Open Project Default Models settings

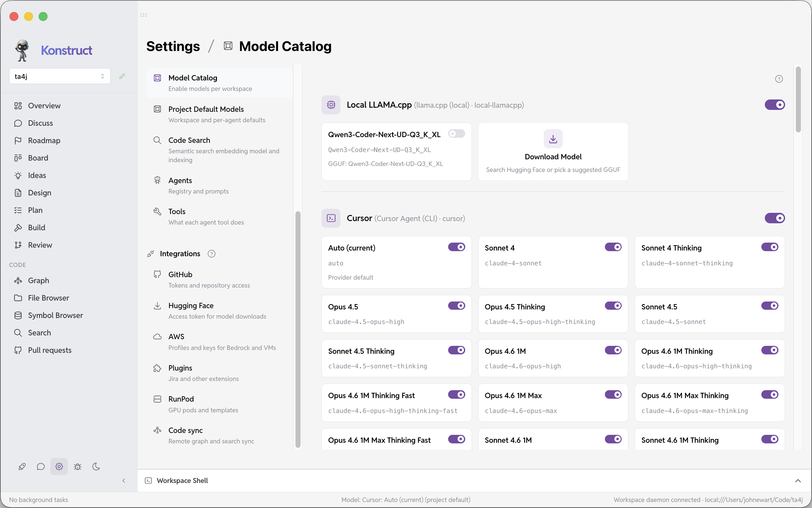[219, 114]
